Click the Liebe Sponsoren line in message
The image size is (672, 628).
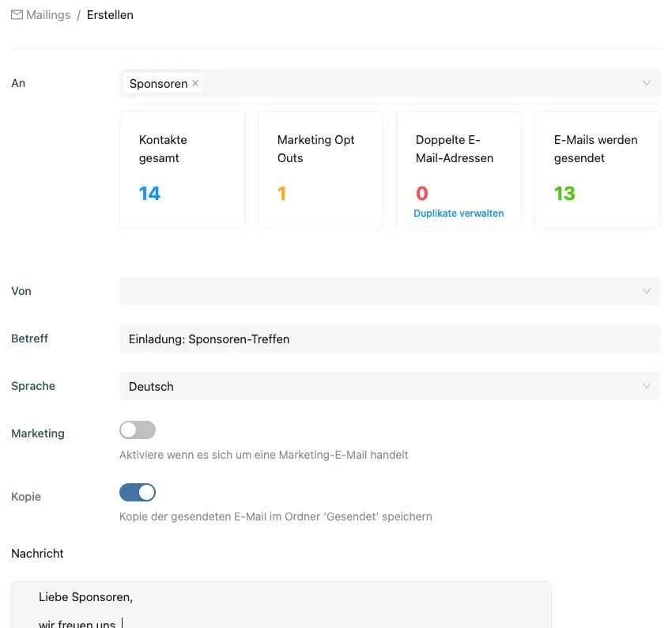click(85, 597)
